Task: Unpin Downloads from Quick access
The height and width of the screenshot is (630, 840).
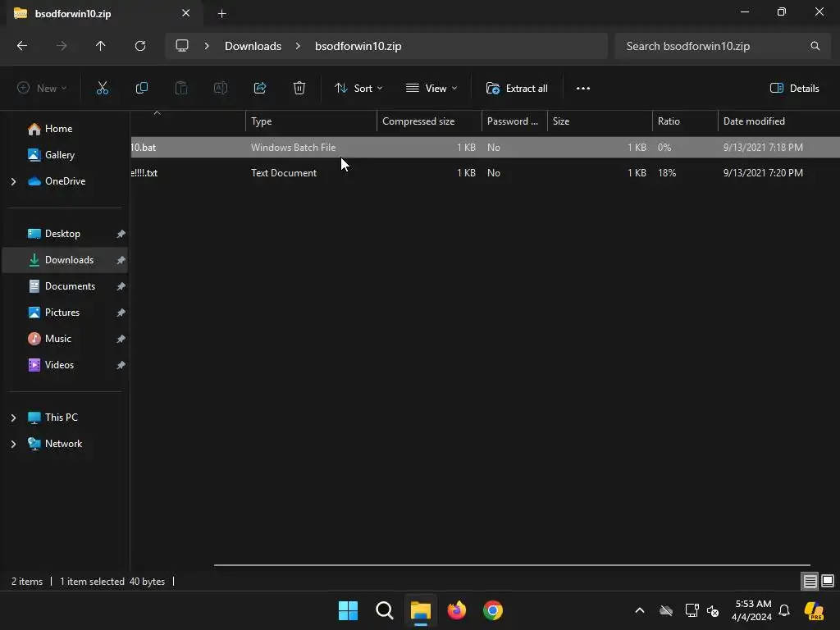Action: pos(121,260)
